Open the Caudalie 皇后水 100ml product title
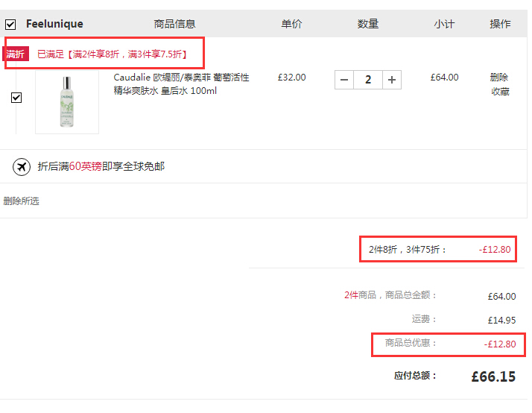The width and height of the screenshot is (532, 413). click(181, 83)
